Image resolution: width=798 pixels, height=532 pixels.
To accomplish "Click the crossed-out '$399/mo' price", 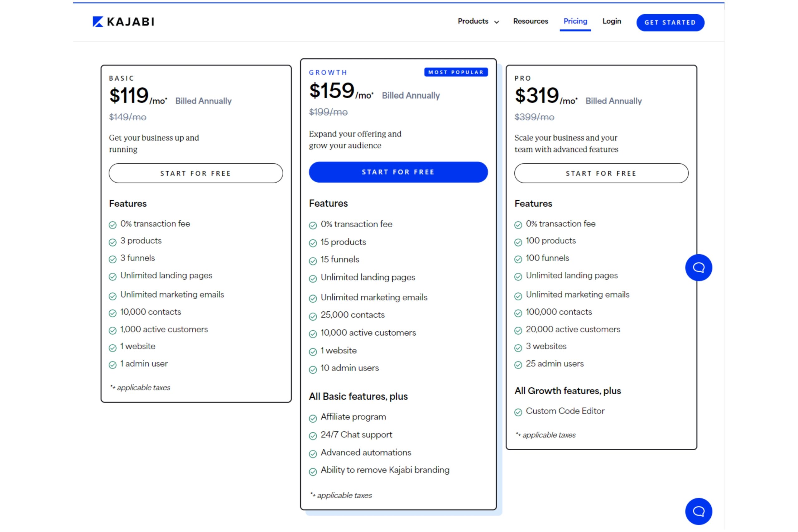I will point(534,117).
